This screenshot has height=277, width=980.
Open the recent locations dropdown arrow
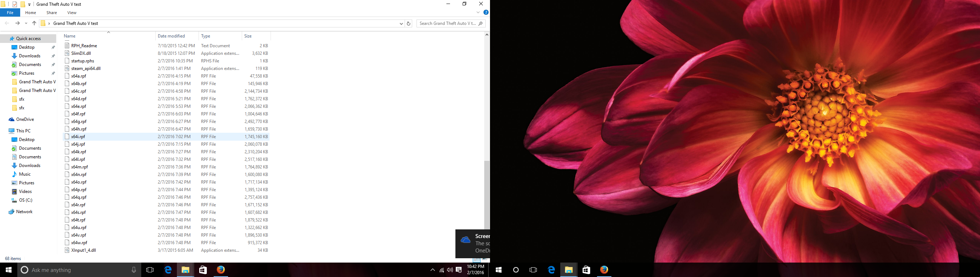pos(26,23)
